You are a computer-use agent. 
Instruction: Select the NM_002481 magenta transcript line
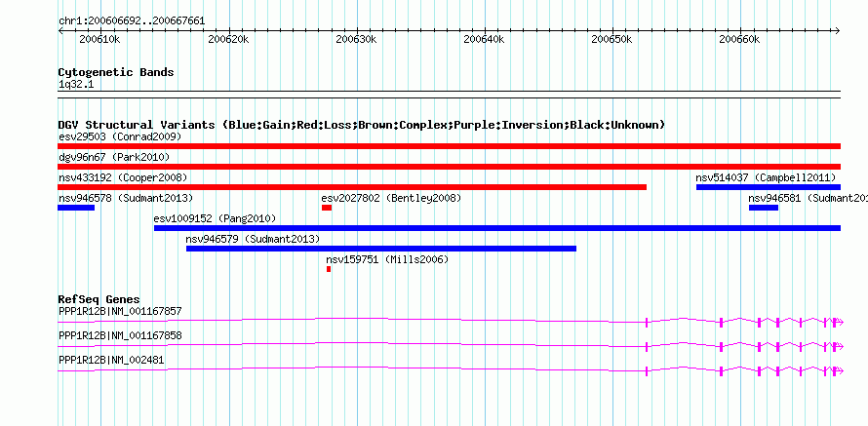click(x=450, y=369)
